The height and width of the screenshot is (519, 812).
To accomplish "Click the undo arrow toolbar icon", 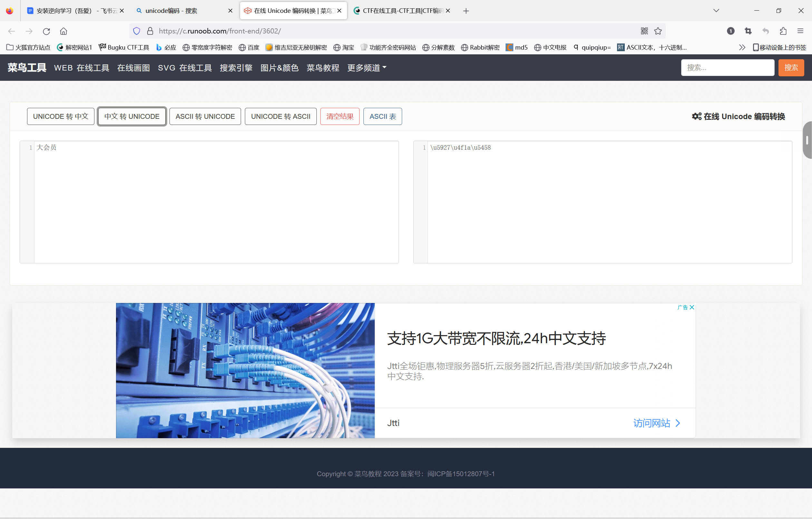I will 766,31.
